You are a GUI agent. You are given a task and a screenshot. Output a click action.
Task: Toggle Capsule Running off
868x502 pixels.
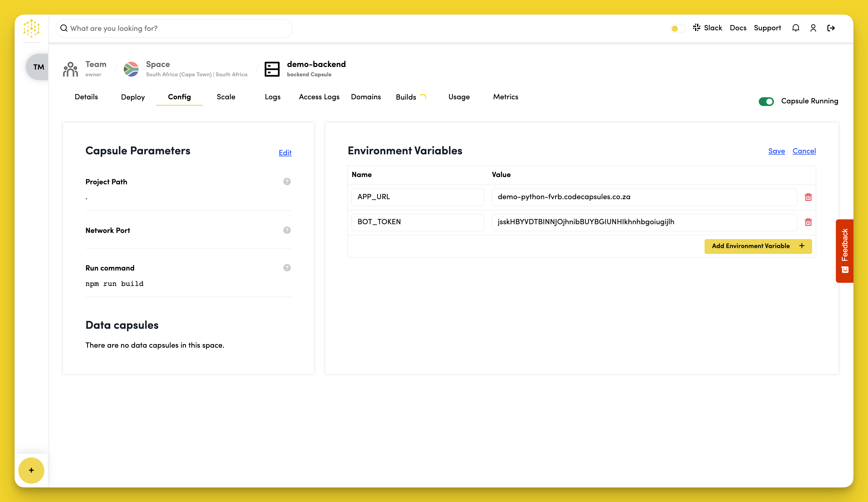766,101
